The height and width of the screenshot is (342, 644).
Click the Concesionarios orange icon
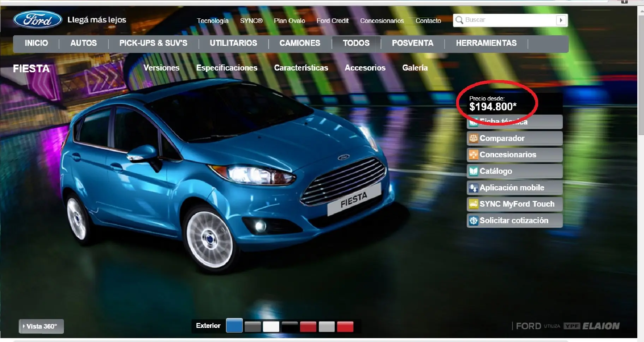tap(473, 154)
